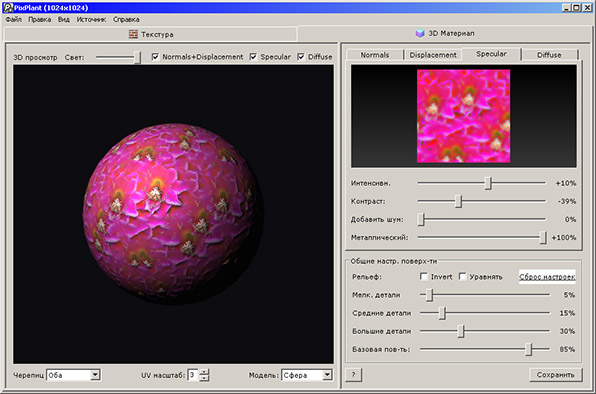Click the brick texture icon on Текстура tab
Screen dimensions: 596x394
point(133,34)
